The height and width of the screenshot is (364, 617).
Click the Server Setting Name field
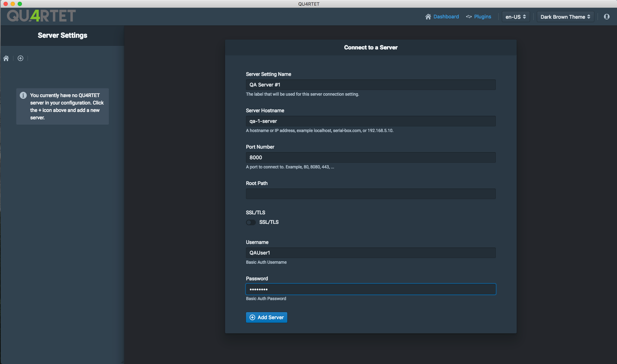[371, 85]
